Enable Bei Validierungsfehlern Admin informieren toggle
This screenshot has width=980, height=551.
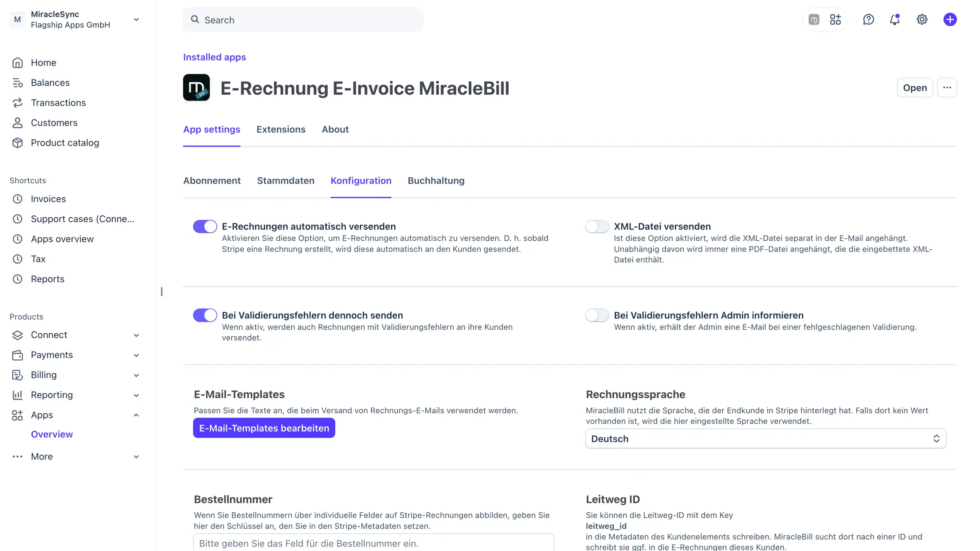click(597, 315)
